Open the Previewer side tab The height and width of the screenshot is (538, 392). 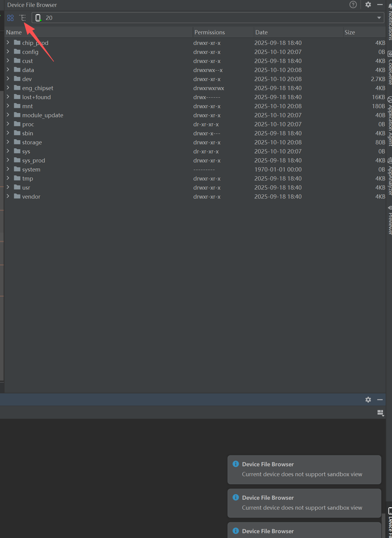pyautogui.click(x=390, y=220)
